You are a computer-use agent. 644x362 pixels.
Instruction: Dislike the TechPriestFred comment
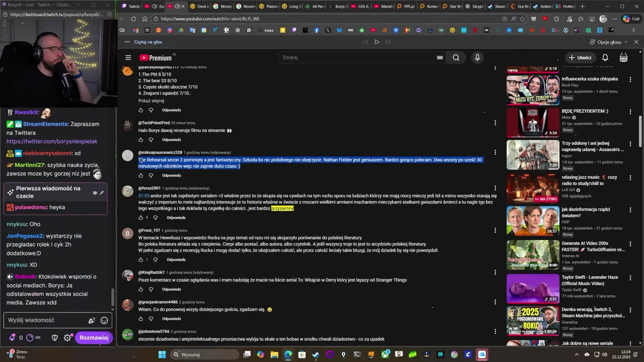pos(150,140)
